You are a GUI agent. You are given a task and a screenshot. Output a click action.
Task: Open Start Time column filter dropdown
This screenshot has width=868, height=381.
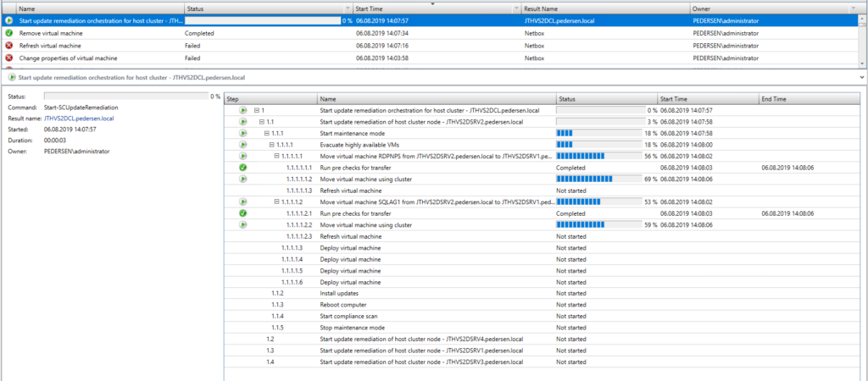[517, 8]
